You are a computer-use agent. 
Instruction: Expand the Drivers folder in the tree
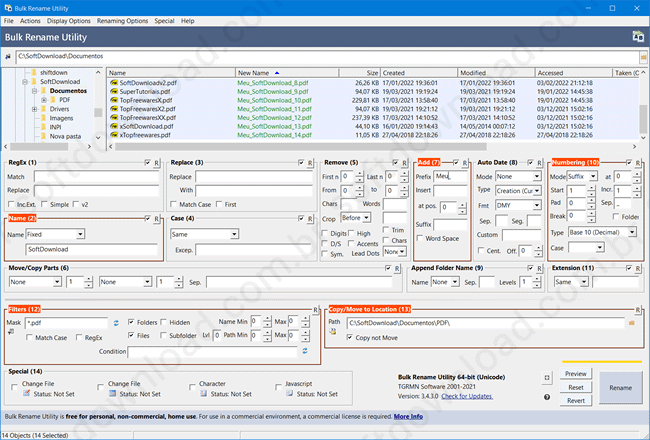coord(35,109)
